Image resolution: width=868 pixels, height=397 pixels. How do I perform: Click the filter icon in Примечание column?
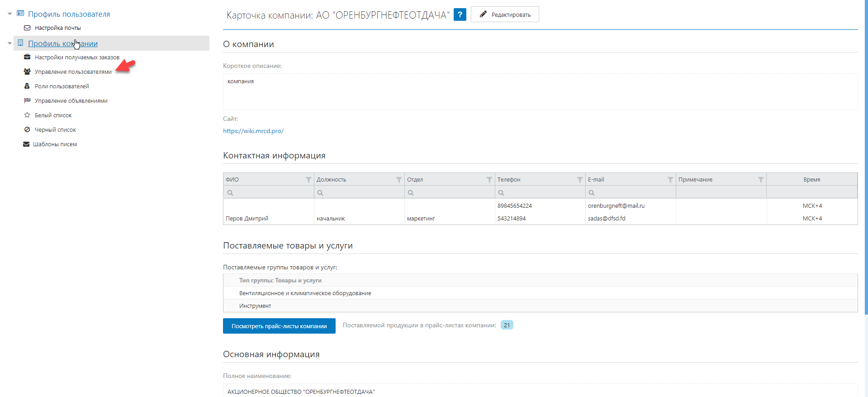point(761,180)
